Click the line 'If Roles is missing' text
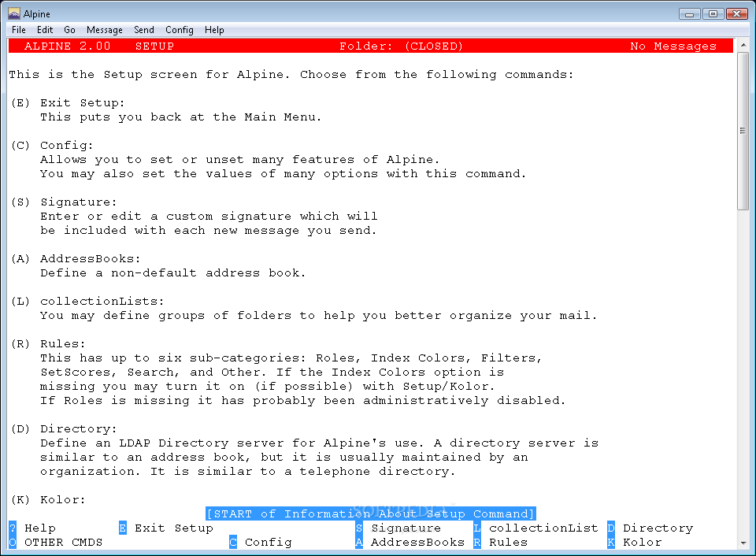The height and width of the screenshot is (556, 756). 302,400
